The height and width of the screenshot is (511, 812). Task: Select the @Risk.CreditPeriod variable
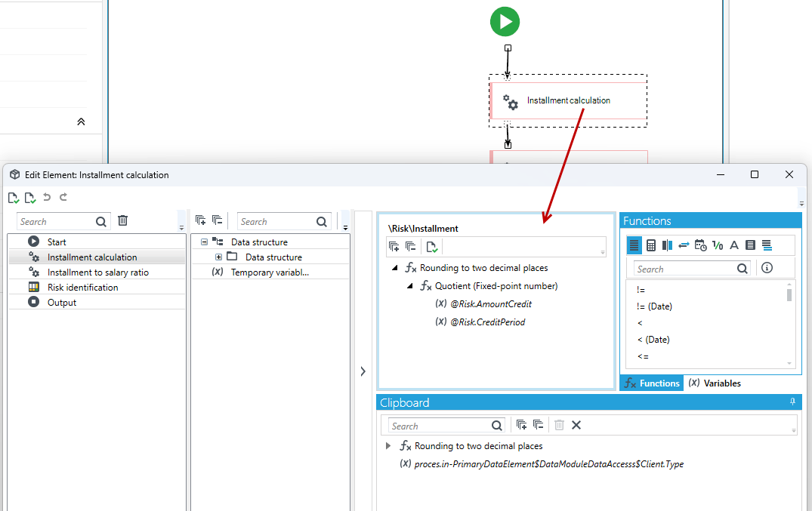pos(487,322)
